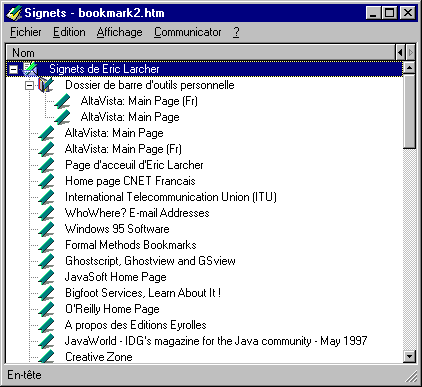This screenshot has width=422, height=387.
Task: Open the ? help menu
Action: pos(236,32)
